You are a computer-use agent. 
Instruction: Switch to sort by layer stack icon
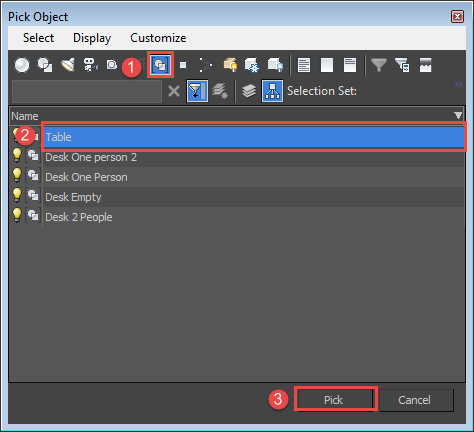249,91
